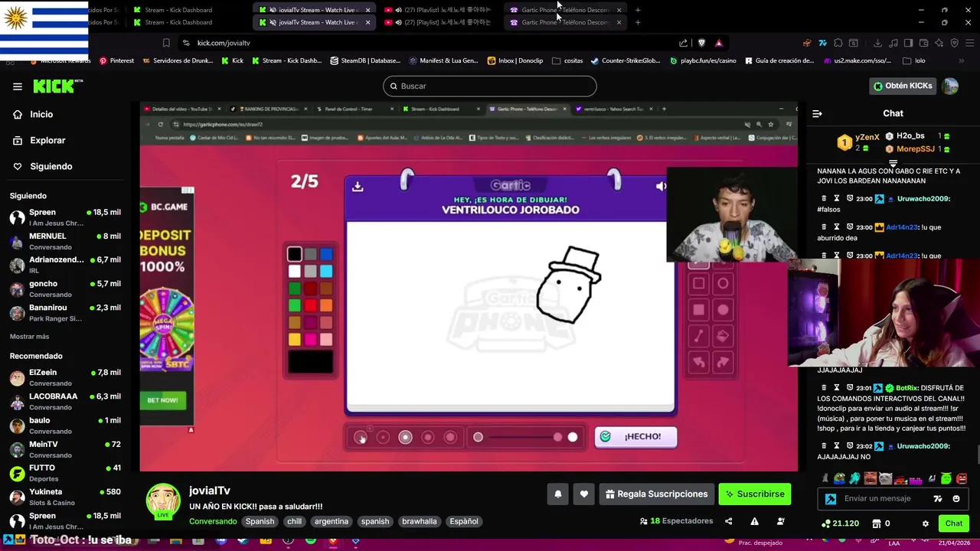The height and width of the screenshot is (551, 980).
Task: Select the filled circle shape tool
Action: click(x=722, y=310)
